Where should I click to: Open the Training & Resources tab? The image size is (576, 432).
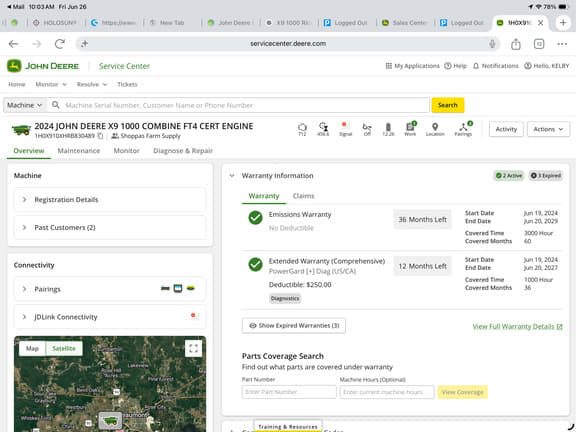tap(288, 426)
